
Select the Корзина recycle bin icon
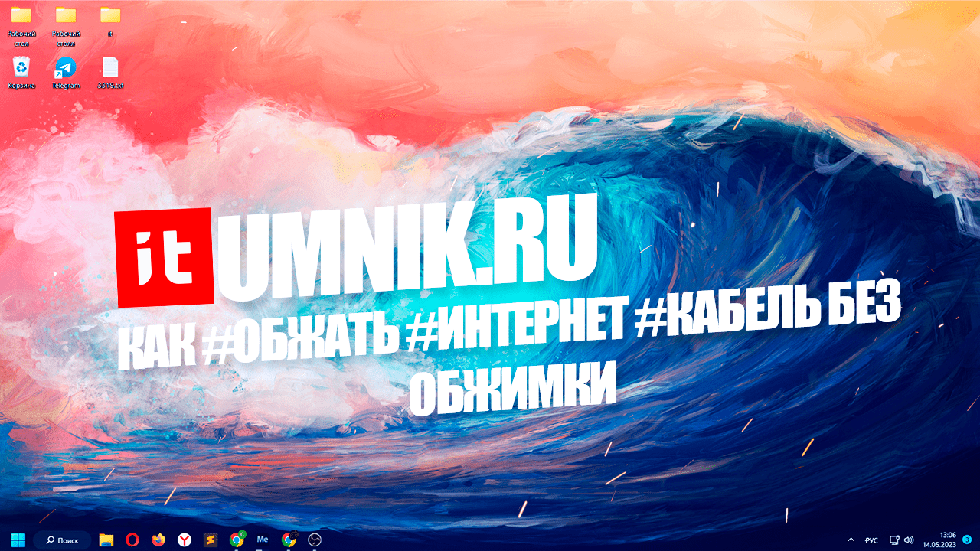pos(21,73)
